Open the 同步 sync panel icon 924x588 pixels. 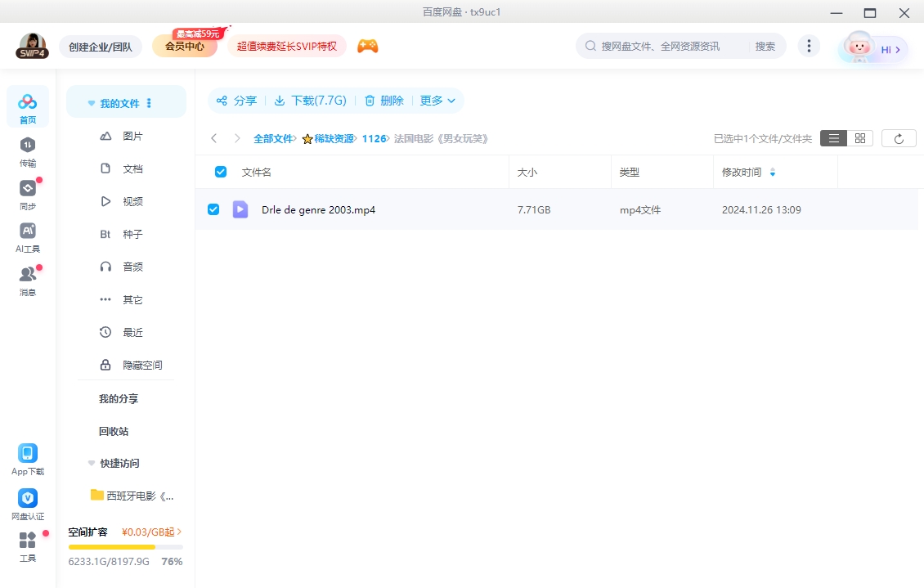coord(28,189)
